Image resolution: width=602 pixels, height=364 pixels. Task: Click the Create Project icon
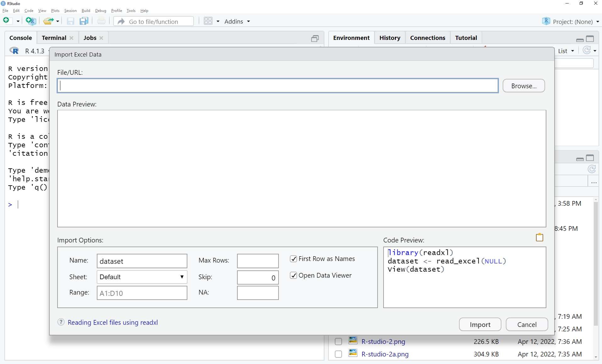coord(31,21)
